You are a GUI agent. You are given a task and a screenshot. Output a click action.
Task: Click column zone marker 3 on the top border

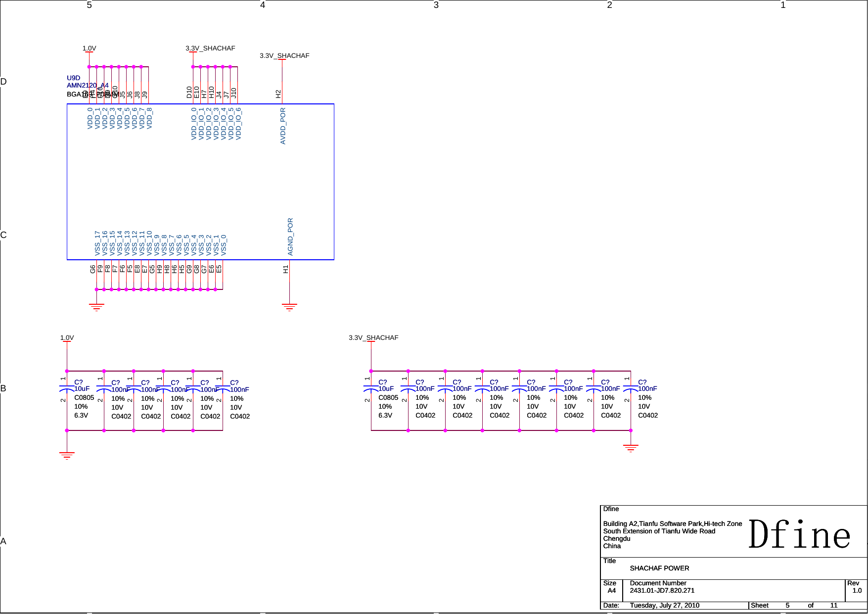click(x=436, y=5)
